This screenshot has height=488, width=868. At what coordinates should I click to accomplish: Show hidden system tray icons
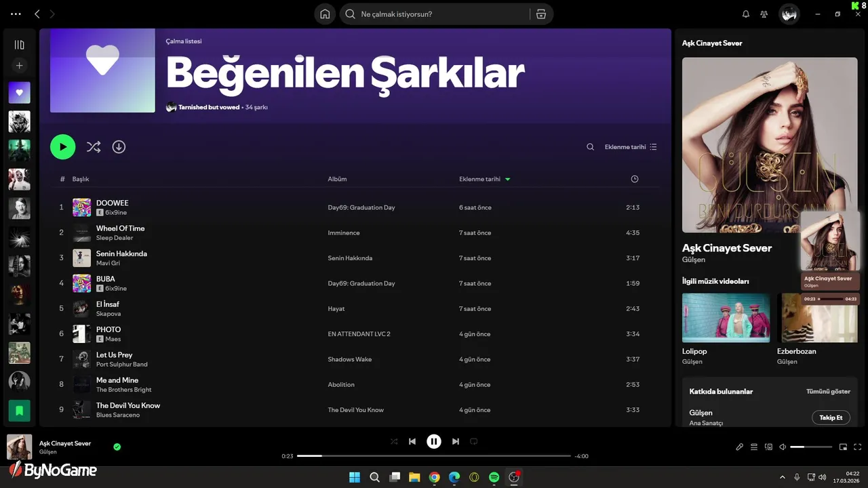click(x=783, y=477)
